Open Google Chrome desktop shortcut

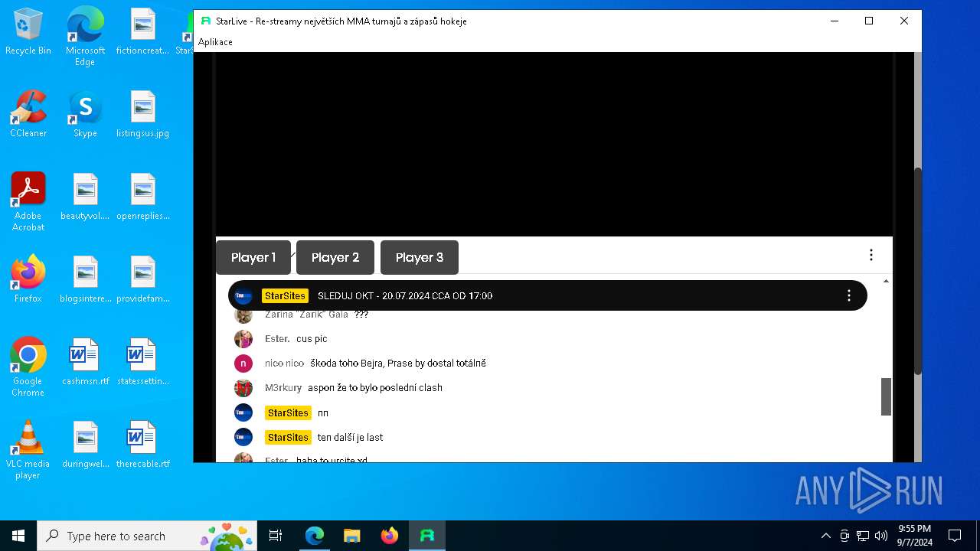[28, 367]
